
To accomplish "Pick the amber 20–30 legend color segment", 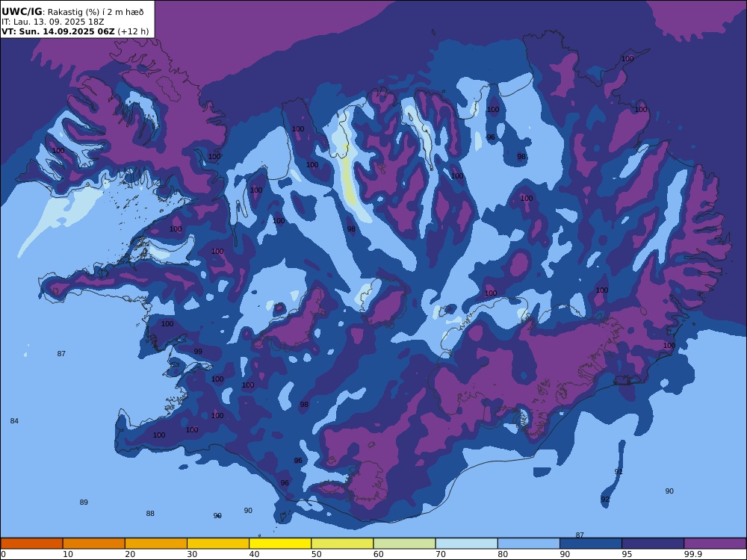I will coord(156,544).
